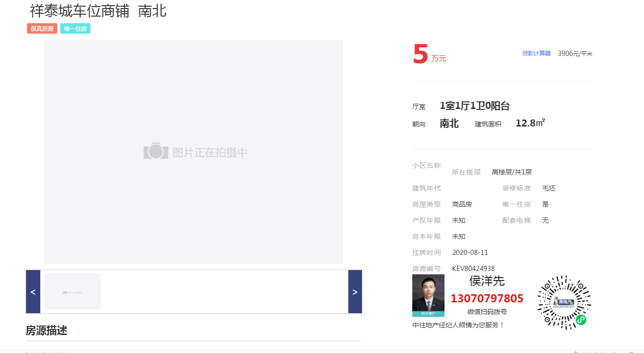Click the 图片正在拍摄中 placeholder text
This screenshot has width=644, height=353.
pyautogui.click(x=210, y=153)
